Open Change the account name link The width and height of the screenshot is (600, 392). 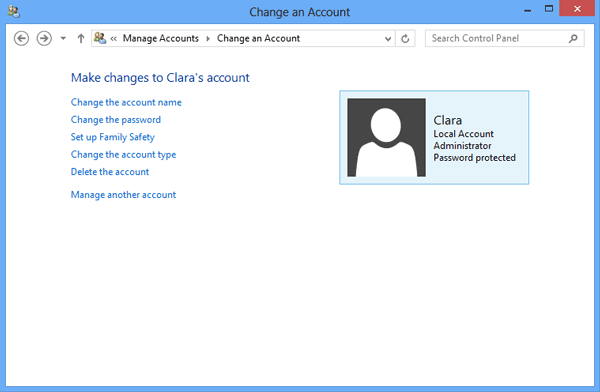pos(126,103)
